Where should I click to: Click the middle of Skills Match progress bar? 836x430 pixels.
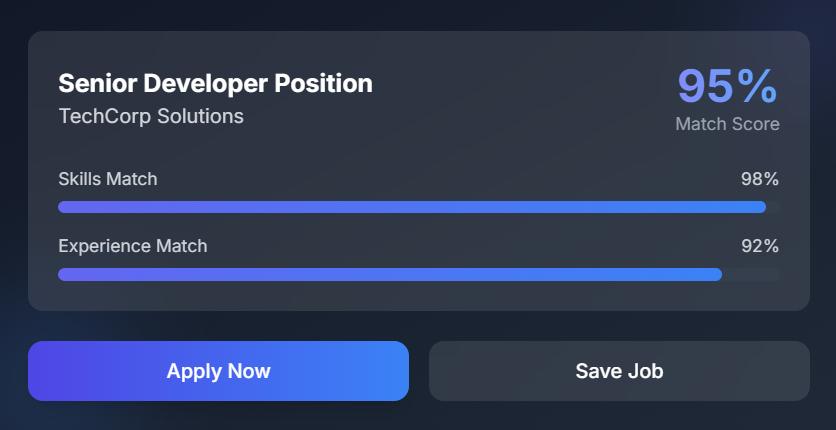tap(418, 207)
